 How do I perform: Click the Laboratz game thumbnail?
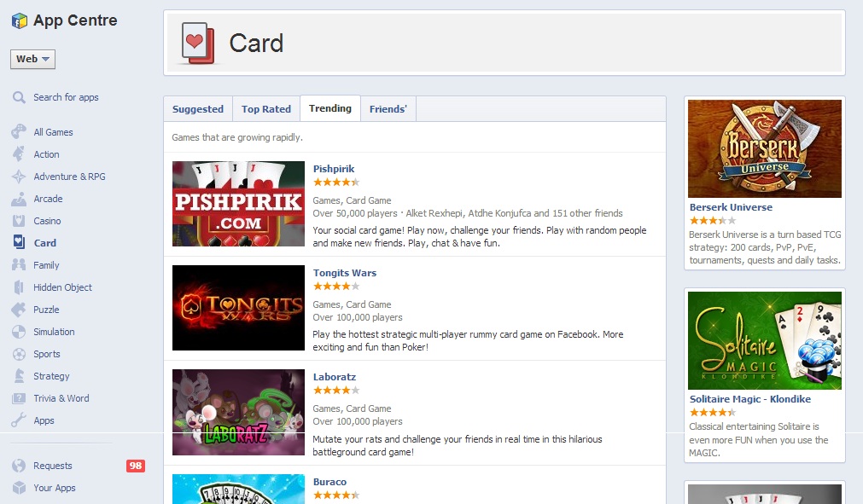(x=238, y=412)
